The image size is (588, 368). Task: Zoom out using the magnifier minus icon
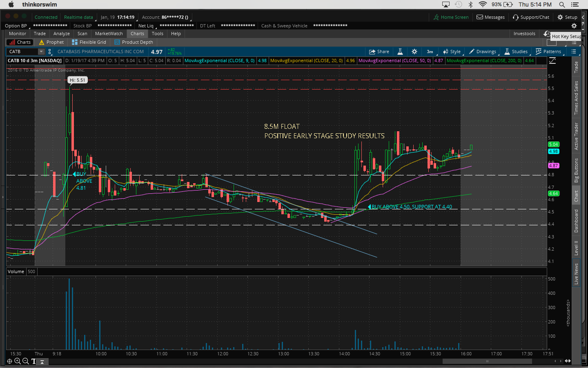(x=26, y=361)
